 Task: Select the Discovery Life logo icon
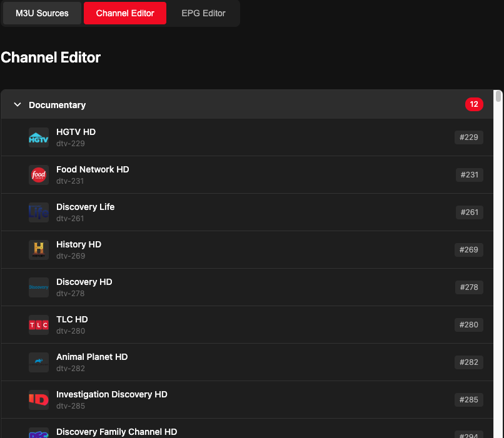39,212
